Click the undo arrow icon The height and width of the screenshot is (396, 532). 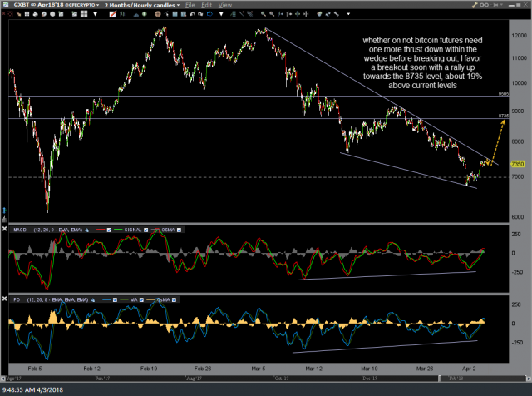(192, 14)
